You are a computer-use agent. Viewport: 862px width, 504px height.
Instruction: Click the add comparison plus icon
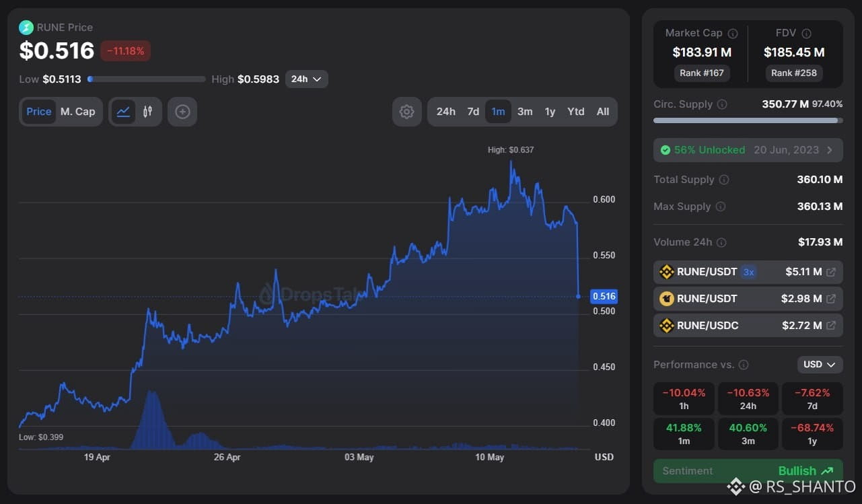pyautogui.click(x=182, y=112)
